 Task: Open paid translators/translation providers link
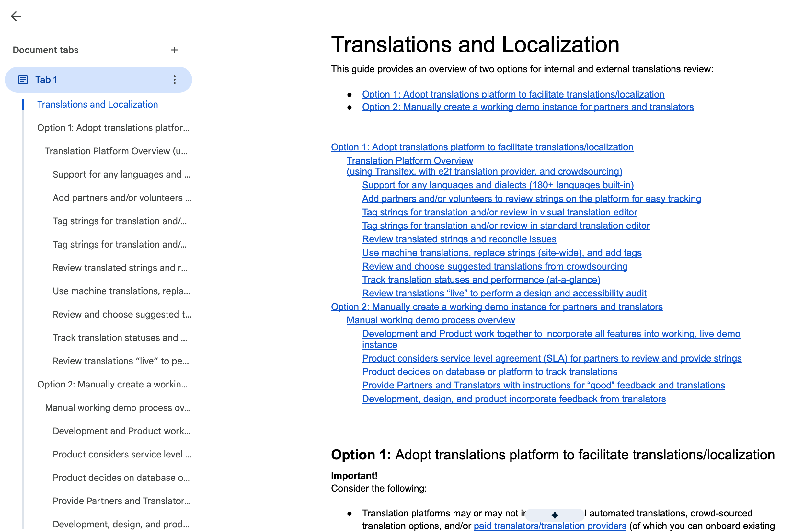coord(550,526)
